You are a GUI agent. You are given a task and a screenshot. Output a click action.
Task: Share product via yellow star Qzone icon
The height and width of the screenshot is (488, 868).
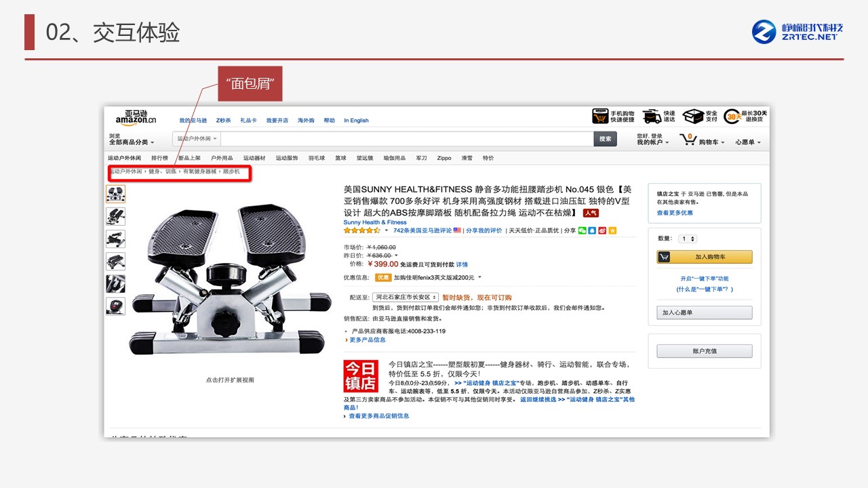click(612, 230)
